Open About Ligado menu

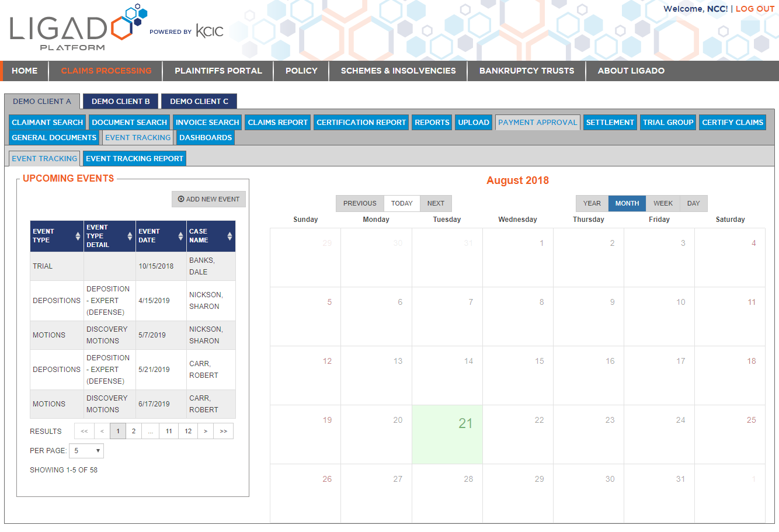631,71
